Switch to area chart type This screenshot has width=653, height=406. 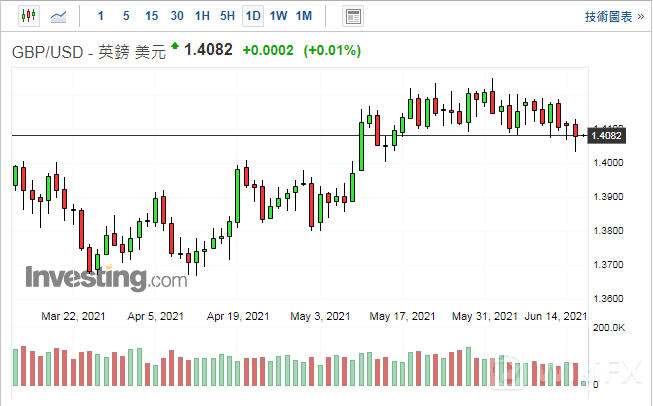point(60,16)
